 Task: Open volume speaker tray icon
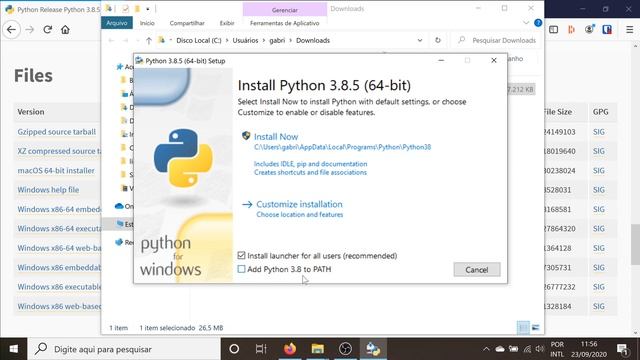pos(540,349)
